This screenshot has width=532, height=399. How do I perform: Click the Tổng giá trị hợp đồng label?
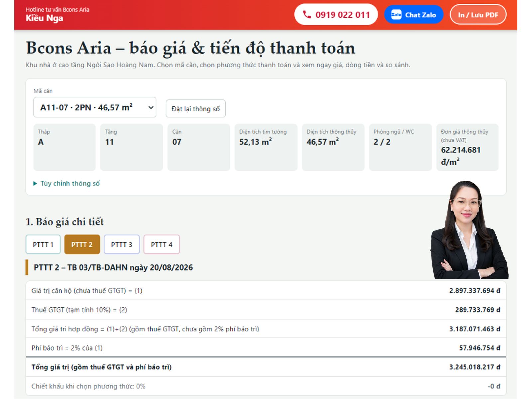coord(145,329)
